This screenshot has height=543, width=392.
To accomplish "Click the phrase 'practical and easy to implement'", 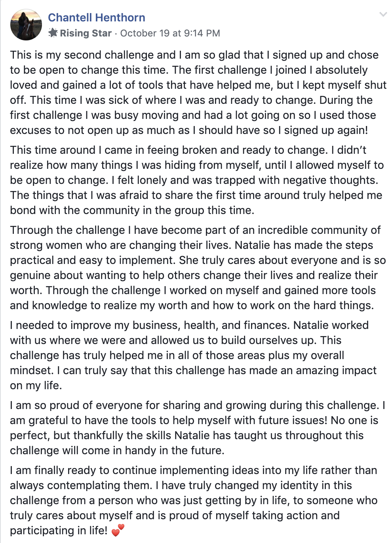I will click(91, 260).
